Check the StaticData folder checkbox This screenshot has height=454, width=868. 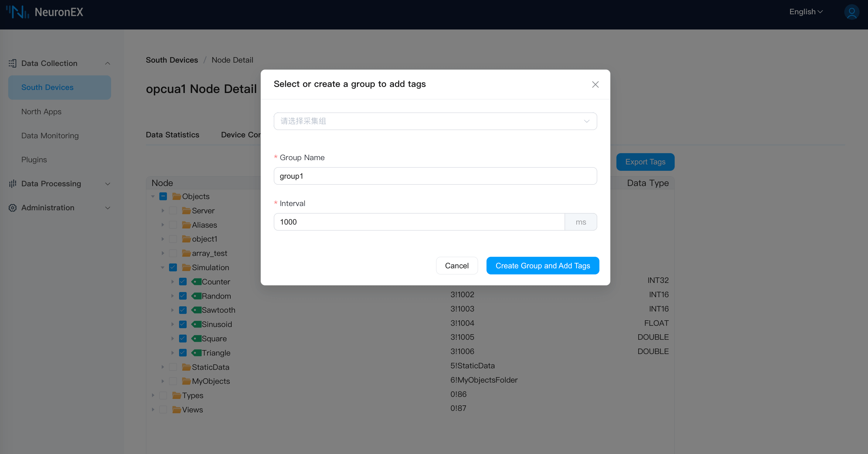[173, 367]
